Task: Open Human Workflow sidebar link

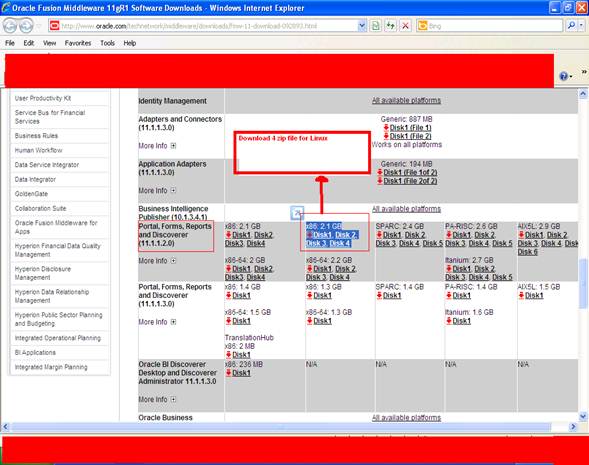Action: (x=38, y=150)
